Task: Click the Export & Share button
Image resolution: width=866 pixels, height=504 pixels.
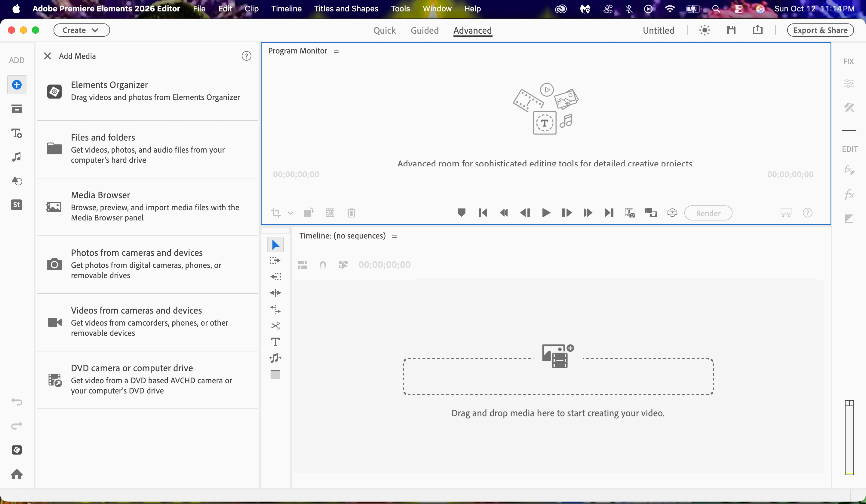Action: pyautogui.click(x=820, y=30)
